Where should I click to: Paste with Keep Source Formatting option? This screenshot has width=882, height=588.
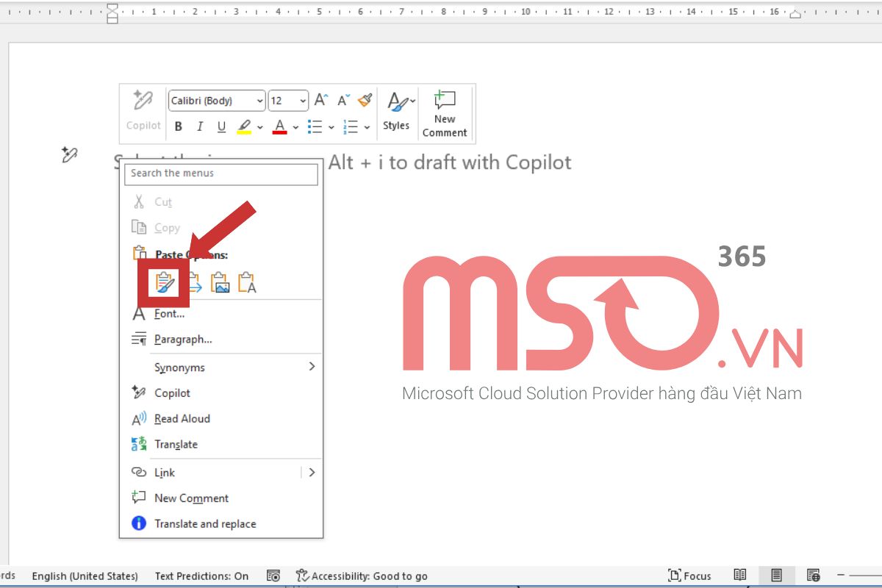coord(164,282)
